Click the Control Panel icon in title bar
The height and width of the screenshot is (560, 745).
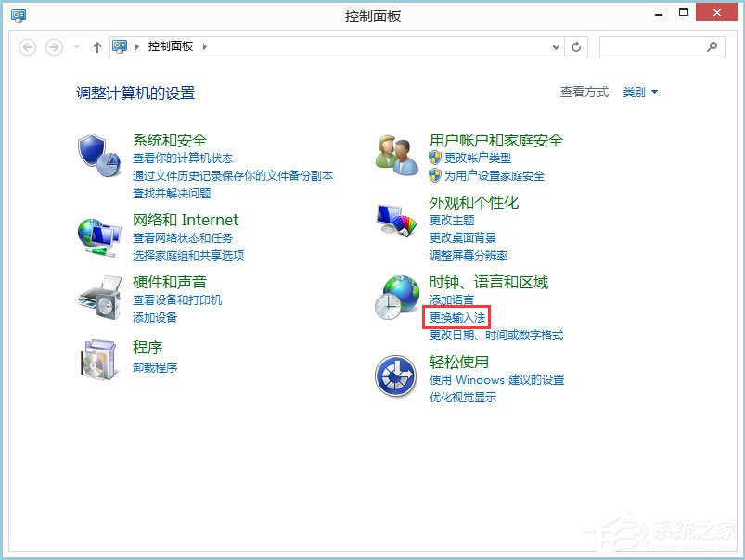(17, 15)
